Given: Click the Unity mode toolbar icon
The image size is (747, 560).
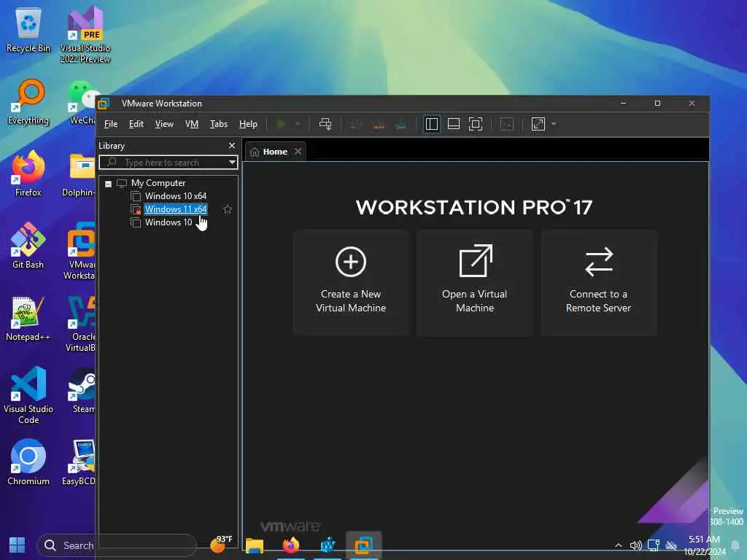Looking at the screenshot, I should 507,124.
